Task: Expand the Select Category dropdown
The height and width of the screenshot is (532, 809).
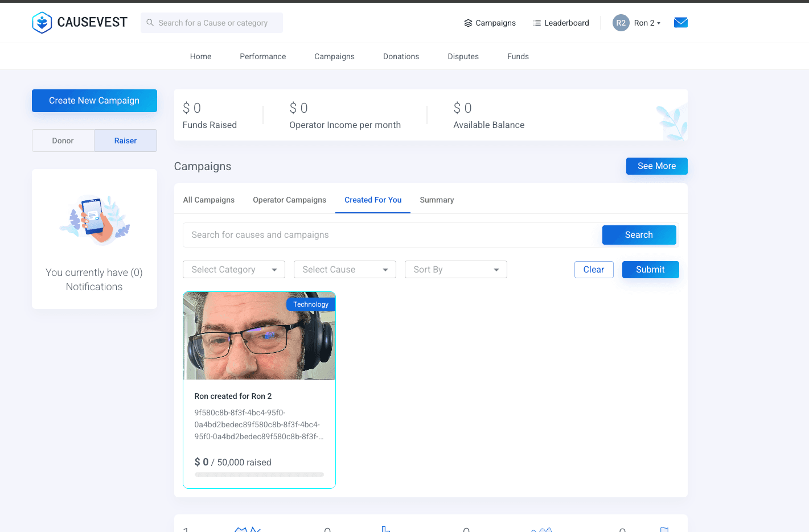Action: point(234,270)
